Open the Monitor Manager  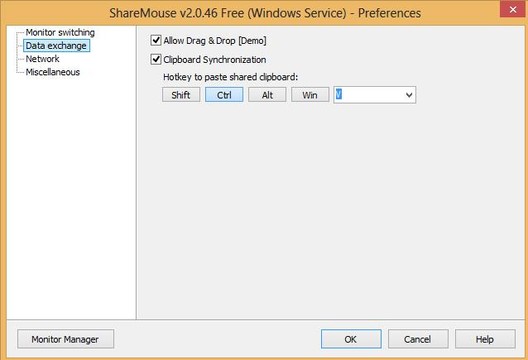tap(65, 339)
